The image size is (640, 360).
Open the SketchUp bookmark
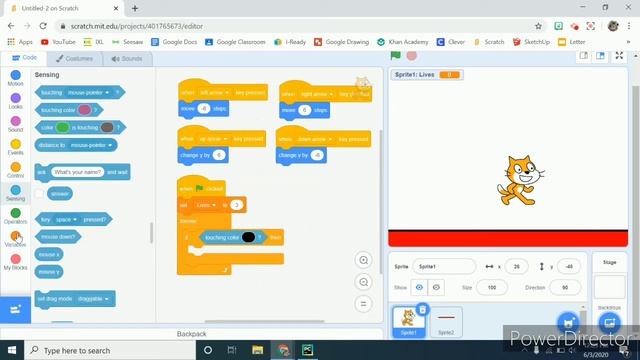[x=531, y=42]
